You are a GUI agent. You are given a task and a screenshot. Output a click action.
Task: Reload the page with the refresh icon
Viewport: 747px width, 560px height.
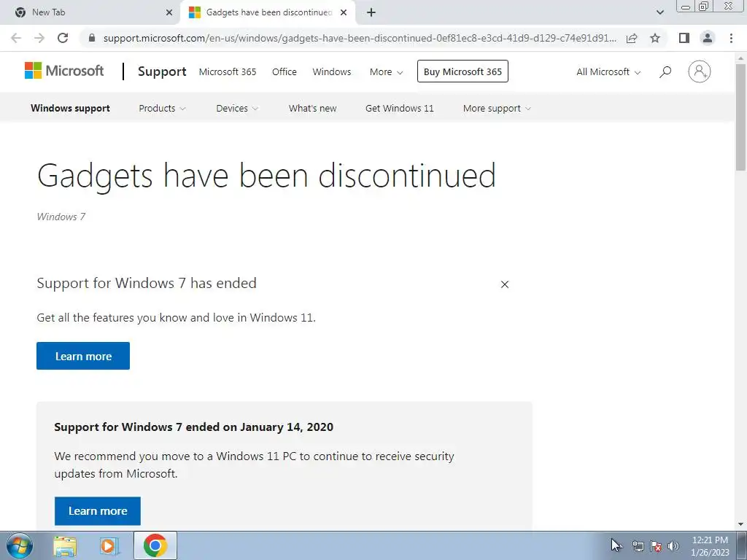point(63,38)
